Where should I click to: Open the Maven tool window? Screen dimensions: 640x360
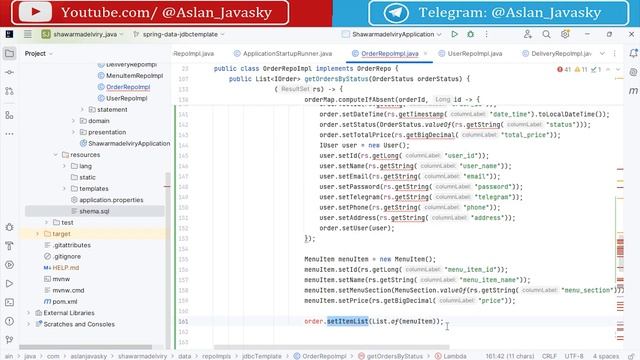633,91
